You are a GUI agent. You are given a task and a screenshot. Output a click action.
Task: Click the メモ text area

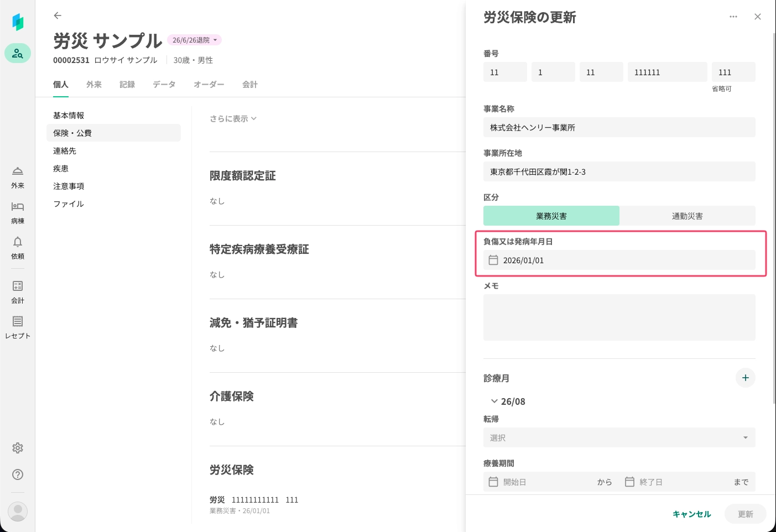point(619,317)
